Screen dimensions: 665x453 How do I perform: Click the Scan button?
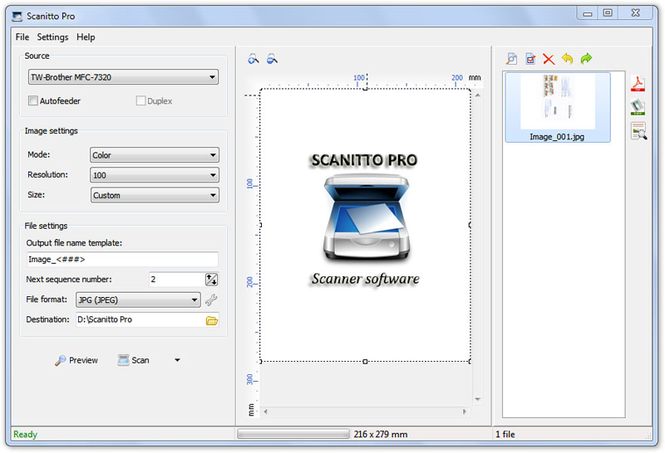click(x=134, y=360)
